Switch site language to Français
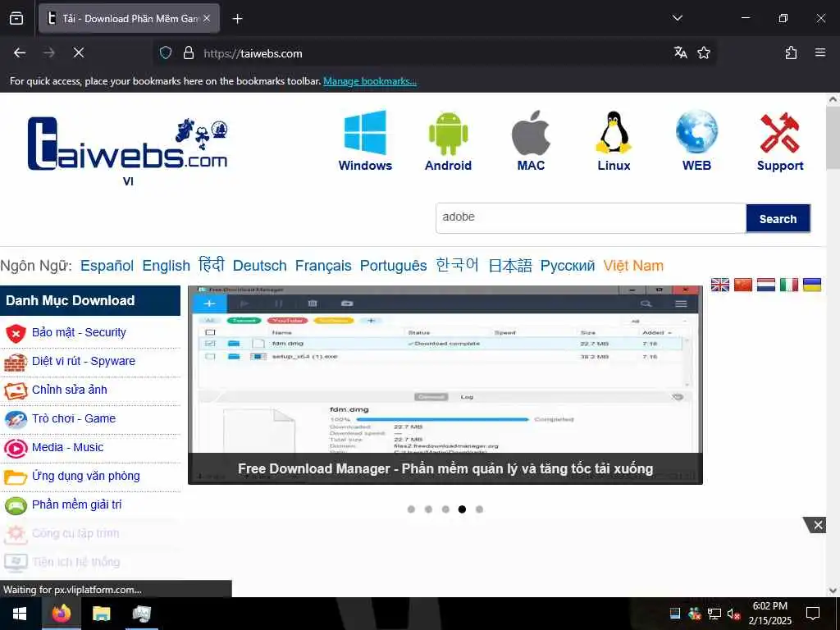Viewport: 840px width, 630px height. tap(323, 266)
